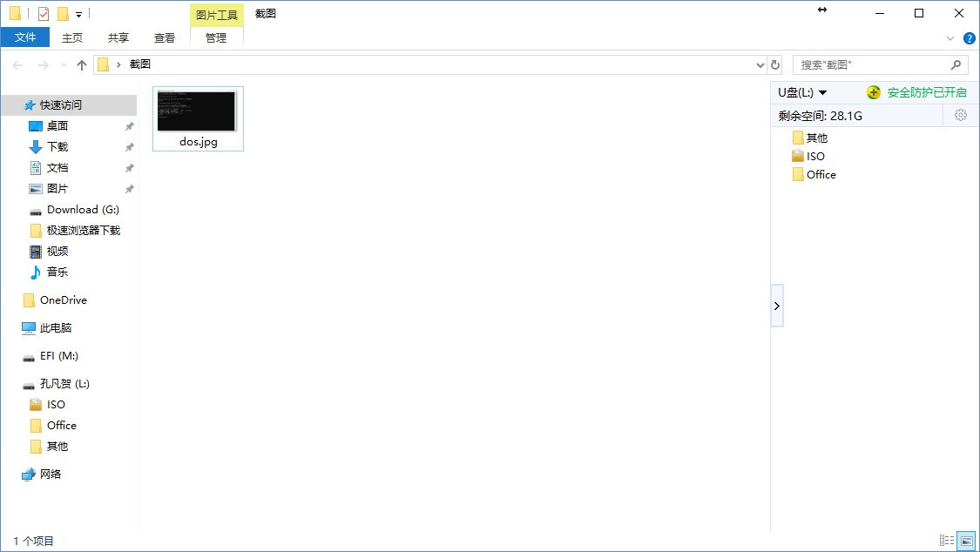Switch to large thumbnails view
This screenshot has height=552, width=980.
click(965, 541)
